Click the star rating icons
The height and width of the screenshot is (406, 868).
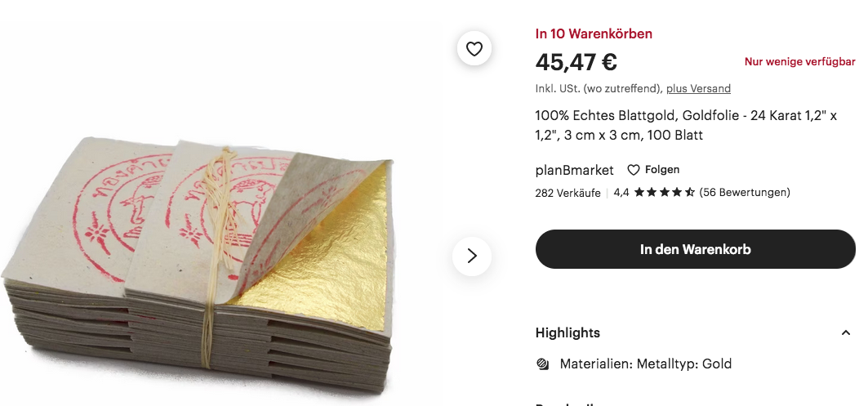point(665,192)
